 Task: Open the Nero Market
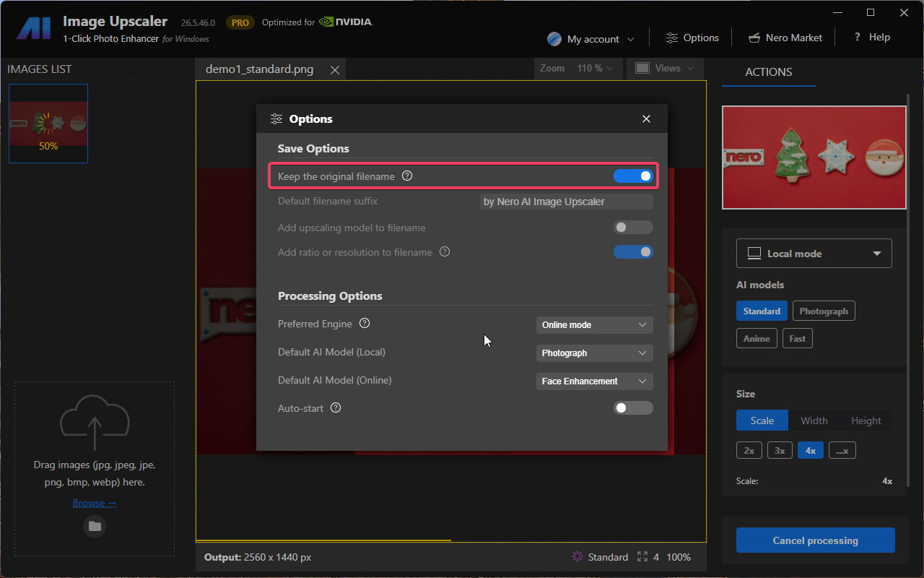[785, 37]
